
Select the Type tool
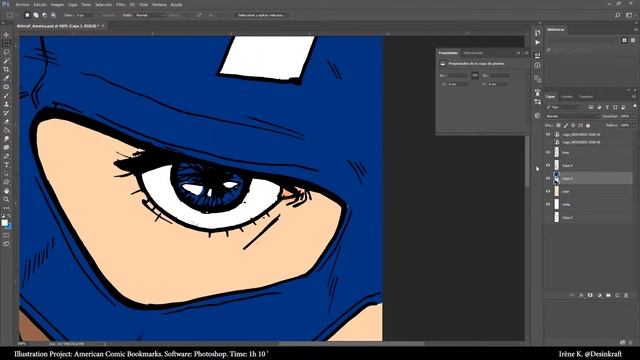point(6,165)
